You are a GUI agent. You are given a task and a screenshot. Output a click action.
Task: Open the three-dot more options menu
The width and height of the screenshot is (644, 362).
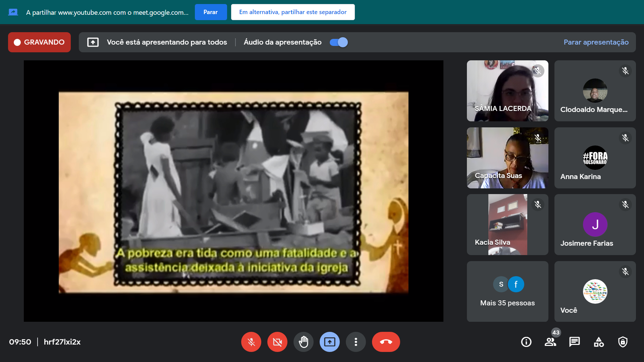(356, 342)
